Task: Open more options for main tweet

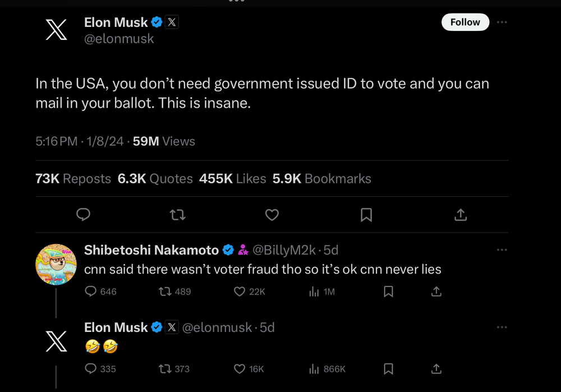Action: pos(502,22)
